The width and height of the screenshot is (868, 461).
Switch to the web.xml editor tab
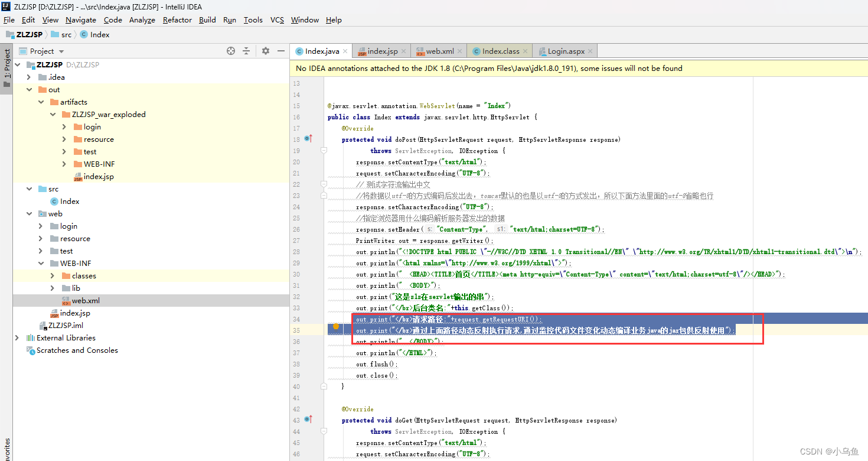440,51
